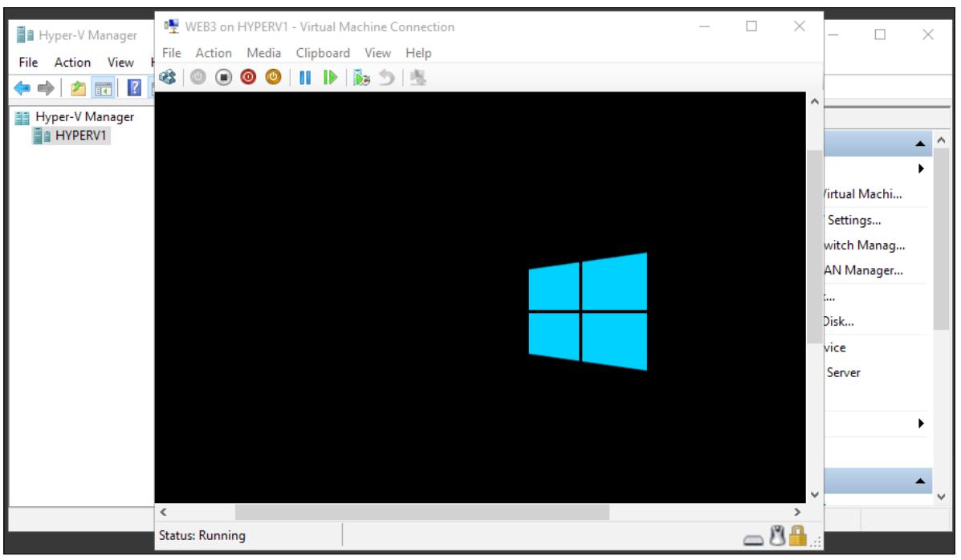
Task: Click the Stop Service action
Action: click(835, 347)
